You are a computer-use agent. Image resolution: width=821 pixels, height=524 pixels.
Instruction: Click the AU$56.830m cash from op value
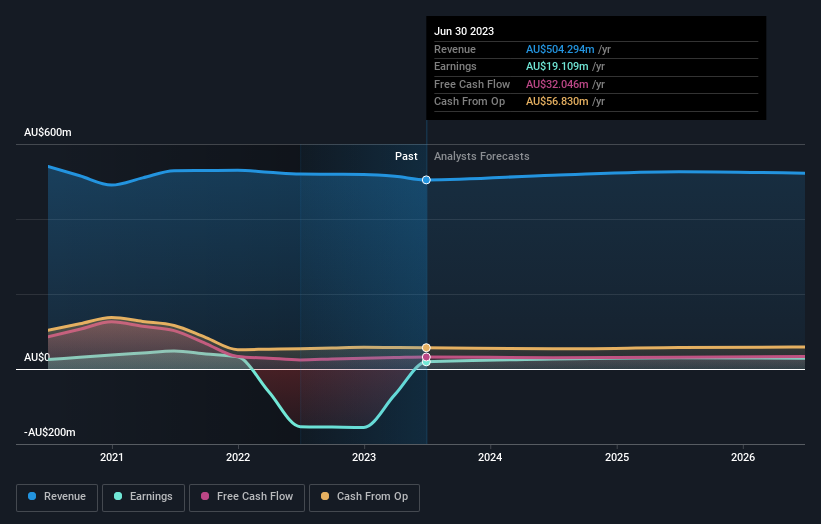pyautogui.click(x=557, y=102)
